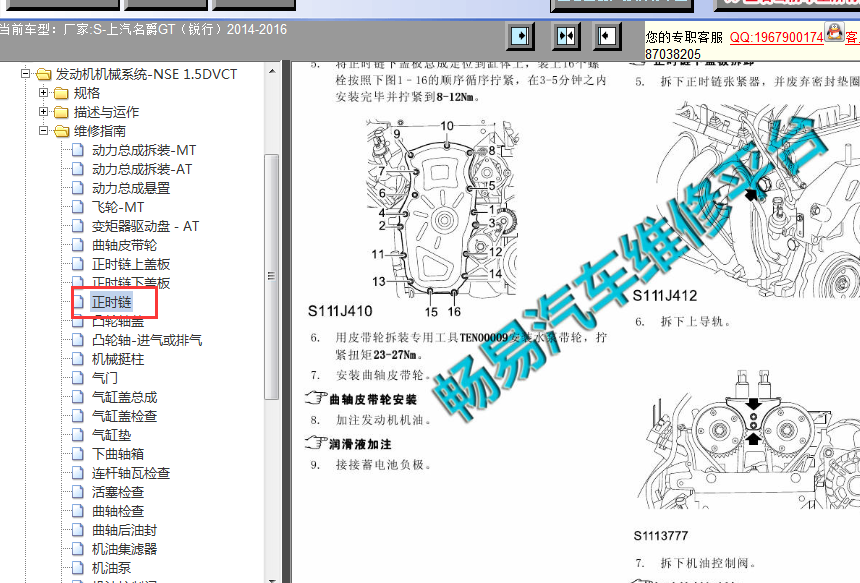The width and height of the screenshot is (860, 583).
Task: Click page icon beside 机油泵
Action: [78, 568]
